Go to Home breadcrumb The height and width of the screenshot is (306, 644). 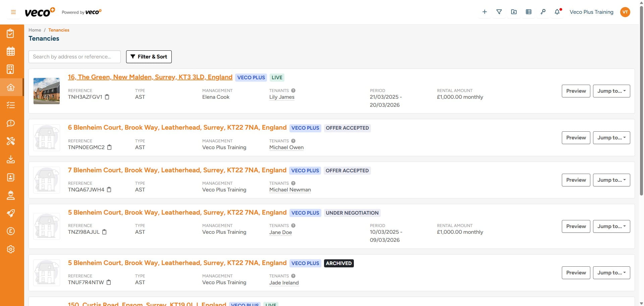coord(35,30)
